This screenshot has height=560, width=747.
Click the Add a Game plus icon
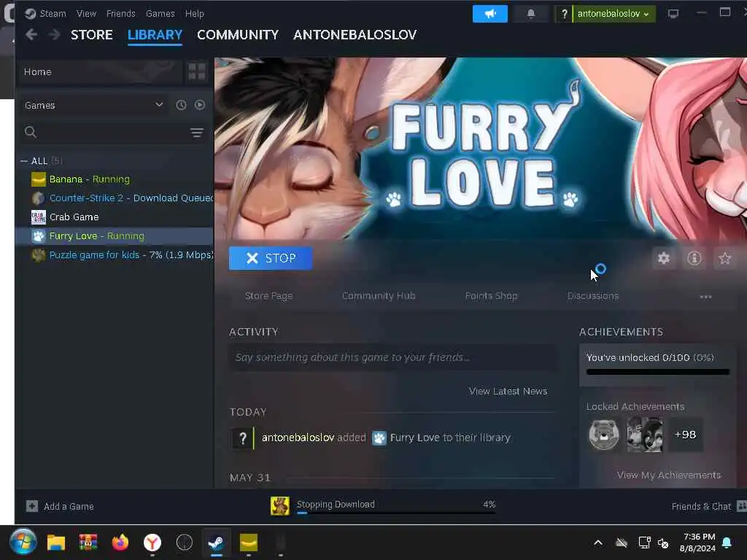32,506
